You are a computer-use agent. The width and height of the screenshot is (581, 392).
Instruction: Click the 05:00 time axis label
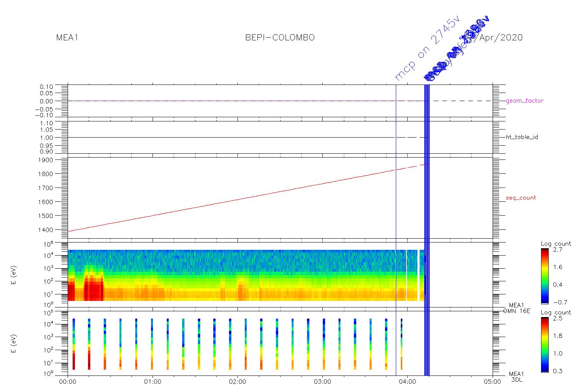point(493,382)
